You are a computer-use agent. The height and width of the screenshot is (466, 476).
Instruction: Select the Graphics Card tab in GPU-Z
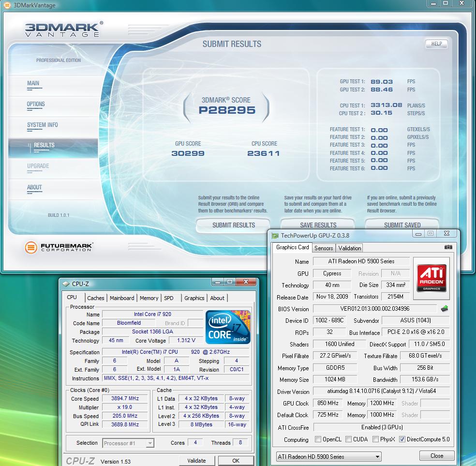pos(292,247)
